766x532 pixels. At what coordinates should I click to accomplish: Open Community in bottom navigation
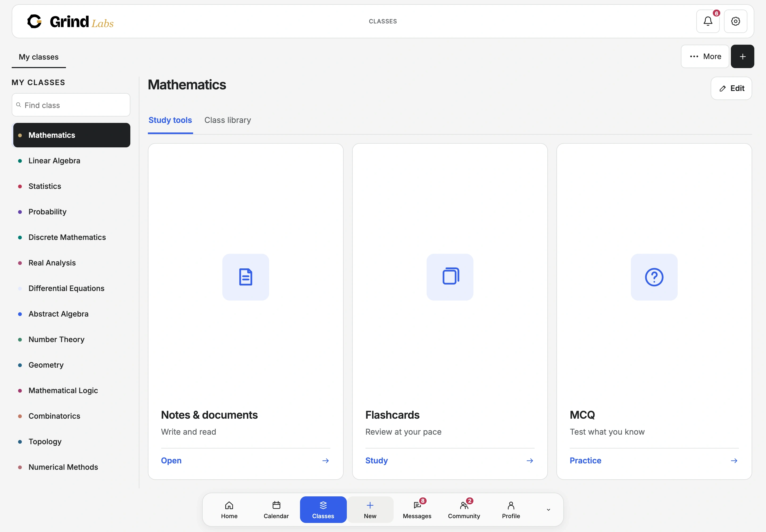[464, 510]
